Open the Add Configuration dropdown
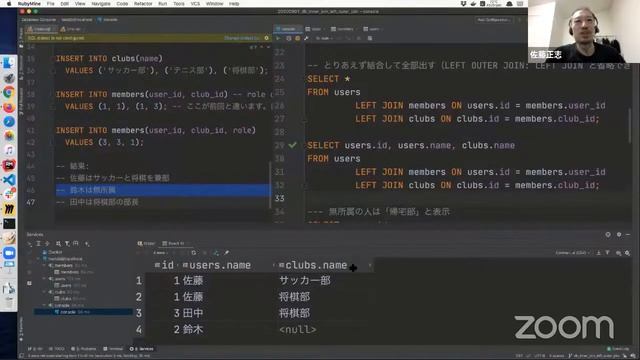 click(493, 20)
